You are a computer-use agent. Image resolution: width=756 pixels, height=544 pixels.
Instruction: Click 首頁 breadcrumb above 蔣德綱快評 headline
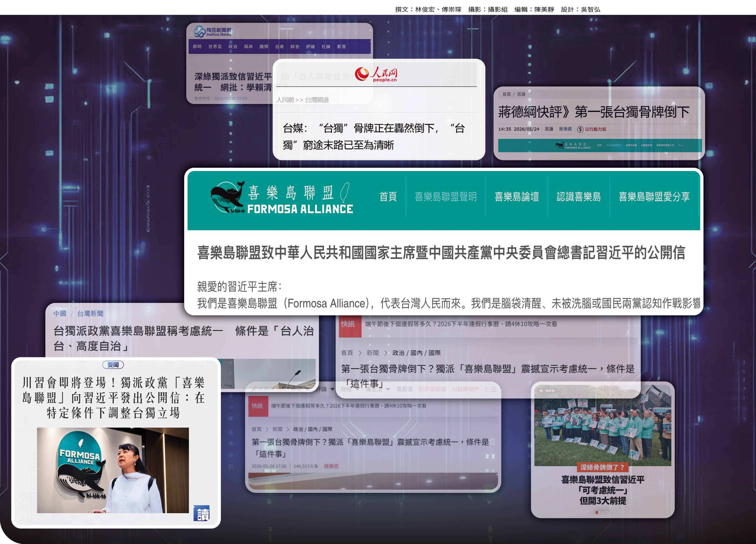(x=506, y=94)
